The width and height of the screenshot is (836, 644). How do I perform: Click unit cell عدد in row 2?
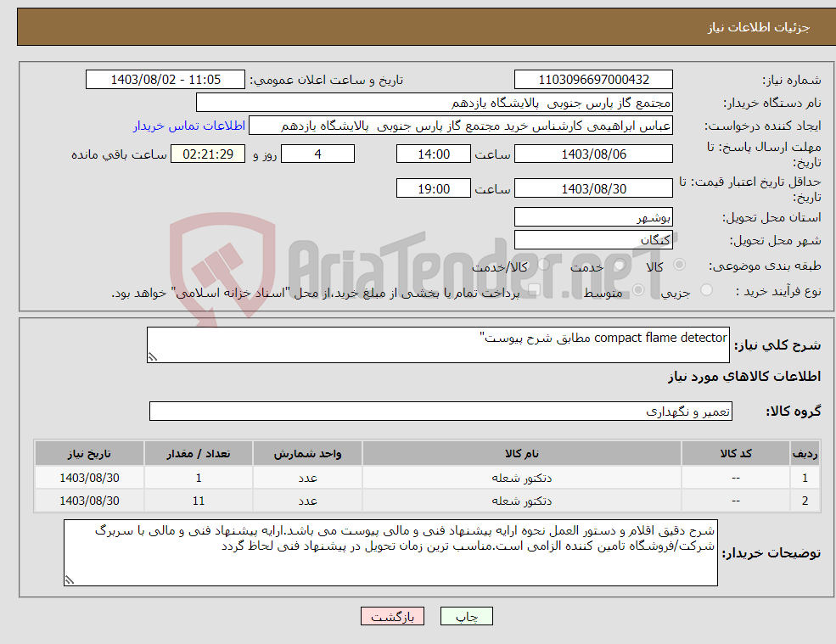pos(307,501)
